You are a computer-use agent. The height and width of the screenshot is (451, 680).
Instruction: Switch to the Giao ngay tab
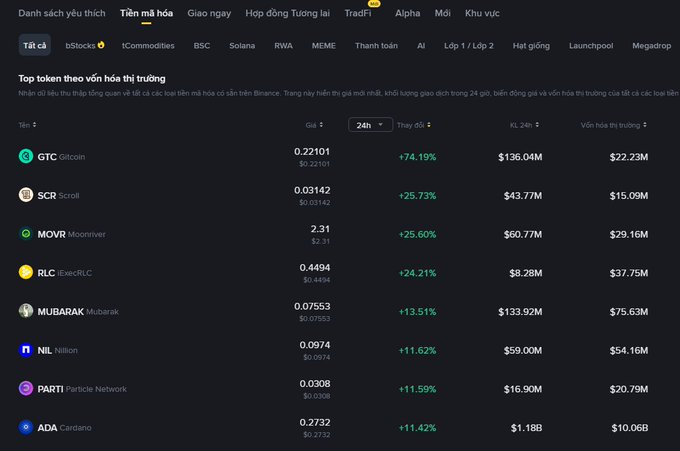coord(209,13)
